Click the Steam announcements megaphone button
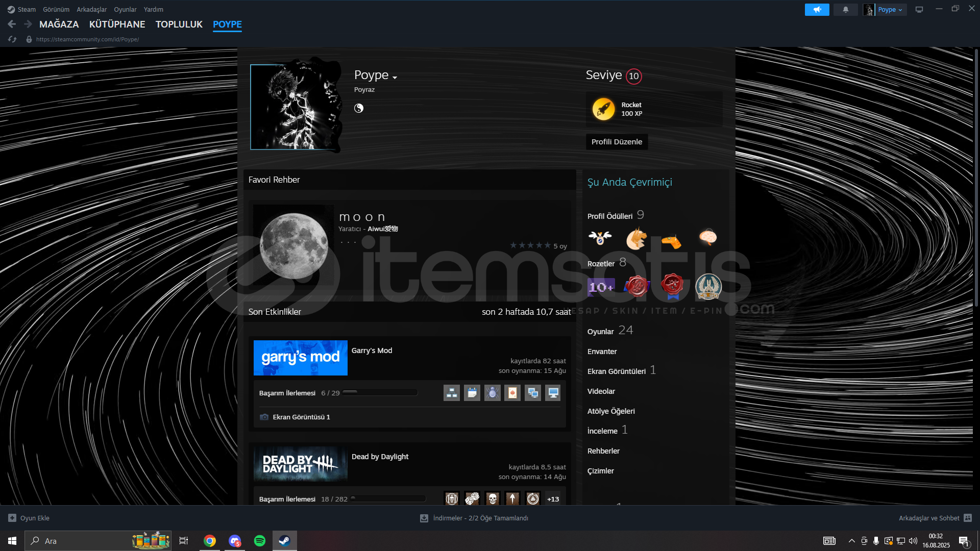The height and width of the screenshot is (551, 980). tap(817, 10)
